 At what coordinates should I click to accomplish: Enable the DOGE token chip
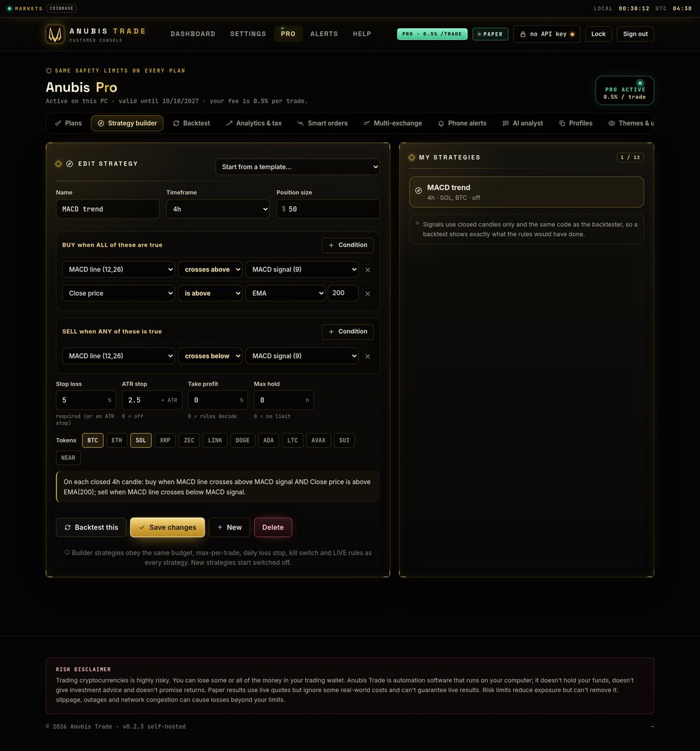coord(243,441)
